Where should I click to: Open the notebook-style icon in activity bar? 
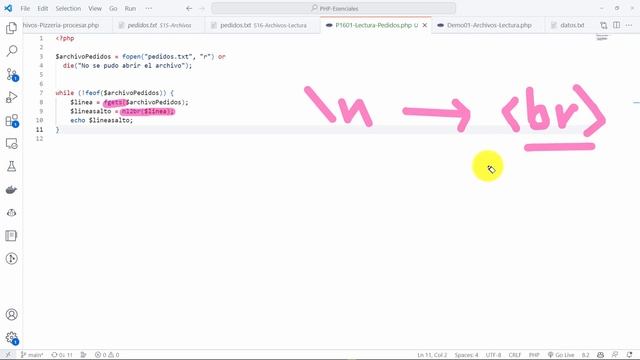click(x=11, y=236)
